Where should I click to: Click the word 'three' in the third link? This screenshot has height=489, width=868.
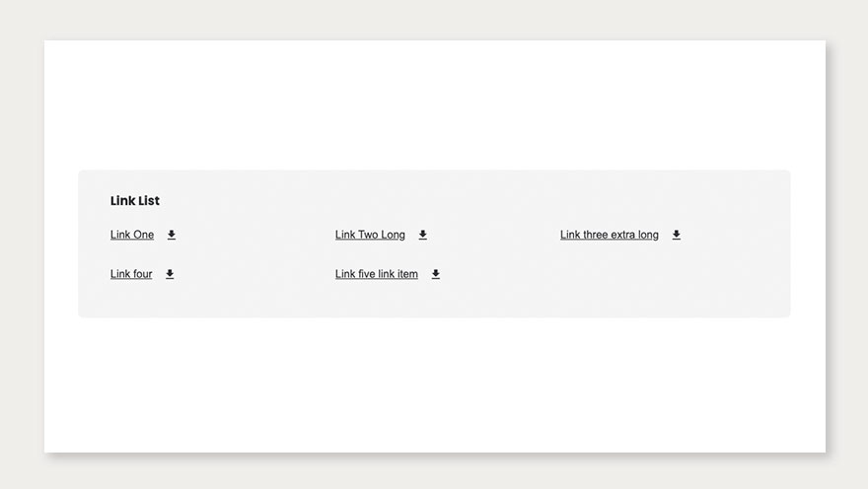[595, 235]
